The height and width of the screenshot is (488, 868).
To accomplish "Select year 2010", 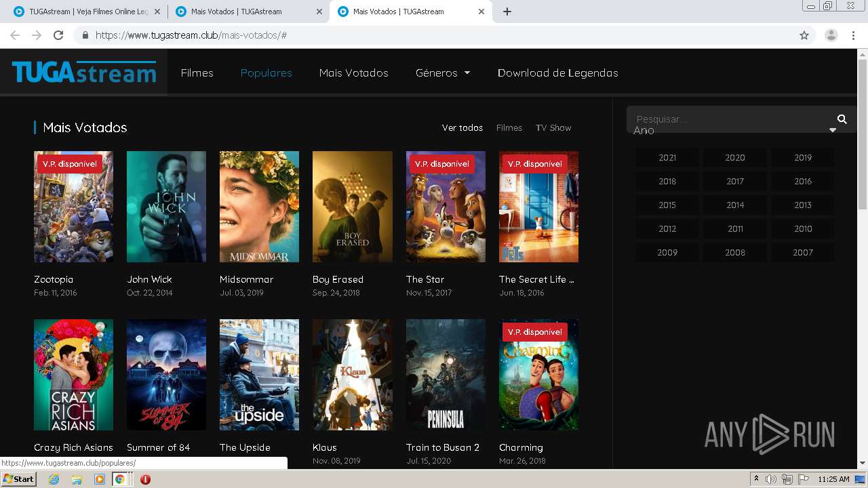I will (x=803, y=228).
